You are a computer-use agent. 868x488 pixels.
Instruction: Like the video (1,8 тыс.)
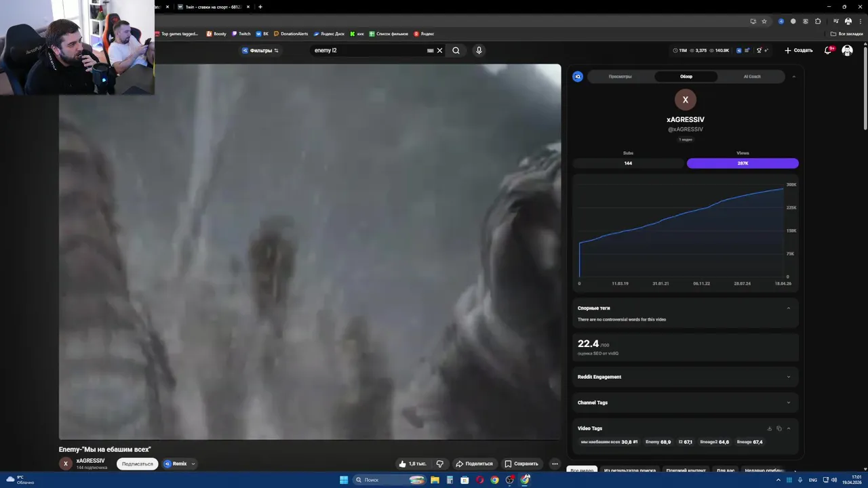(x=412, y=464)
